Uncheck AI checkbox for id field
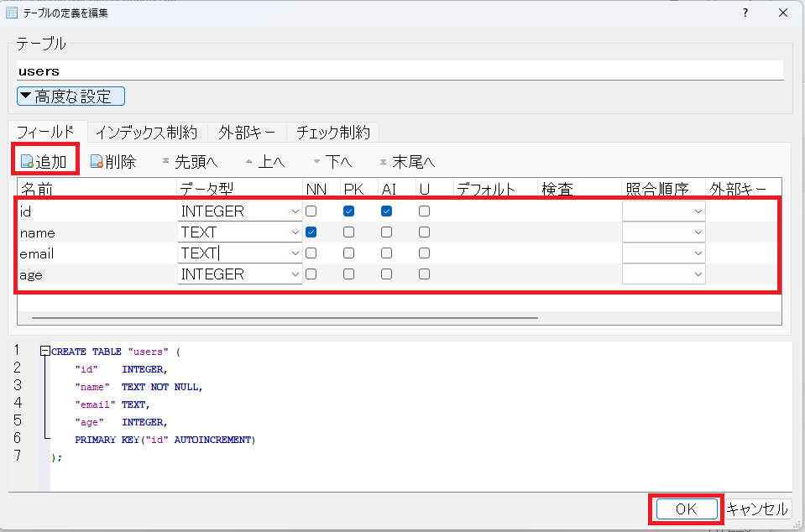 [x=387, y=211]
